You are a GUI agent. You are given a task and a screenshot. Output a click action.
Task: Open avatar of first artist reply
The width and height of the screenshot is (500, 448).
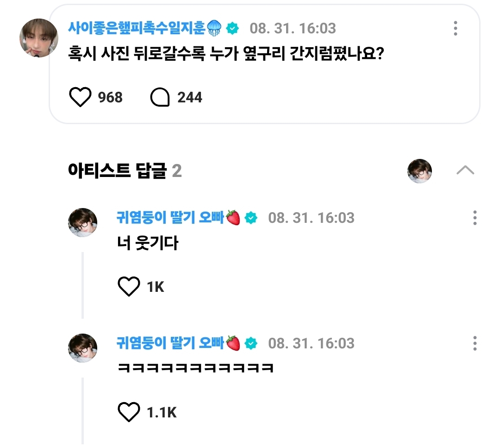[x=83, y=222]
